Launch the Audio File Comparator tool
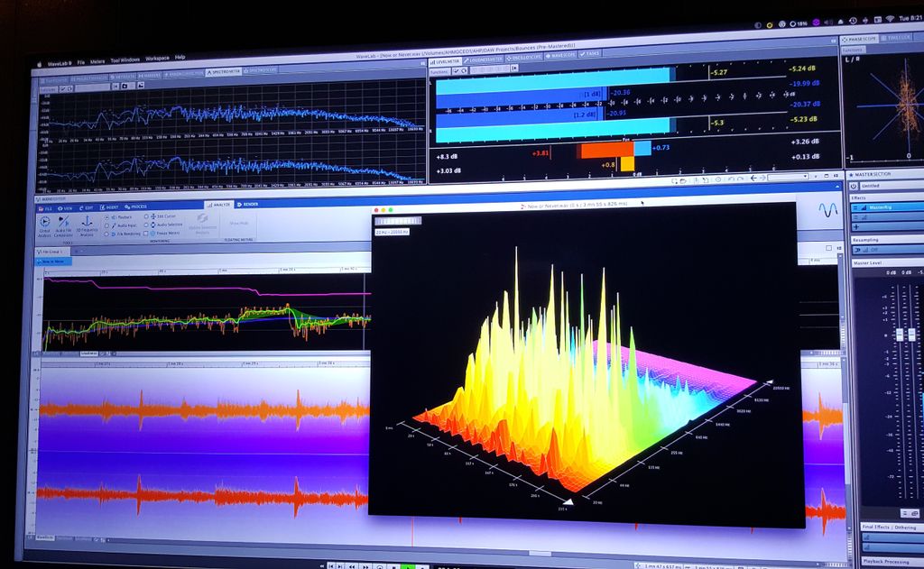 coord(63,225)
